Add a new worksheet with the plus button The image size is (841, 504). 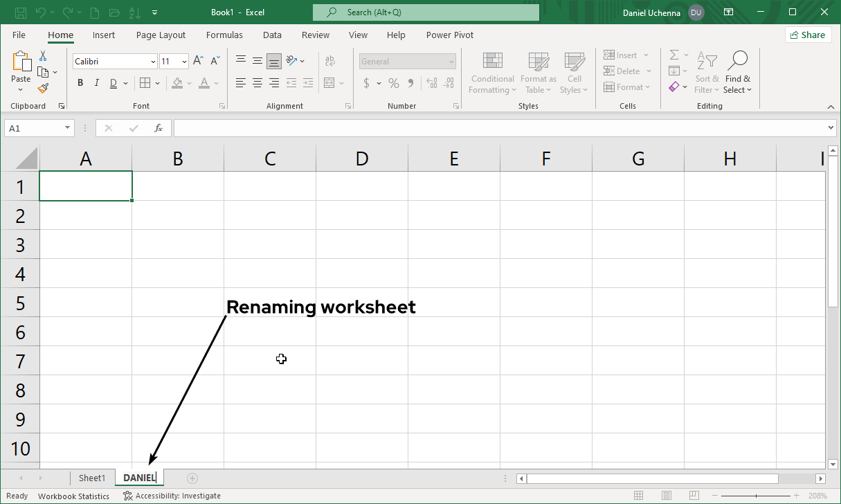192,478
